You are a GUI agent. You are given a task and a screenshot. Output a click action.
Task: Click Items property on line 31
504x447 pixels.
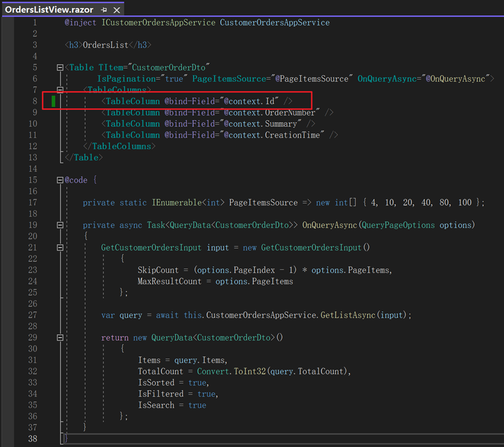tap(149, 360)
